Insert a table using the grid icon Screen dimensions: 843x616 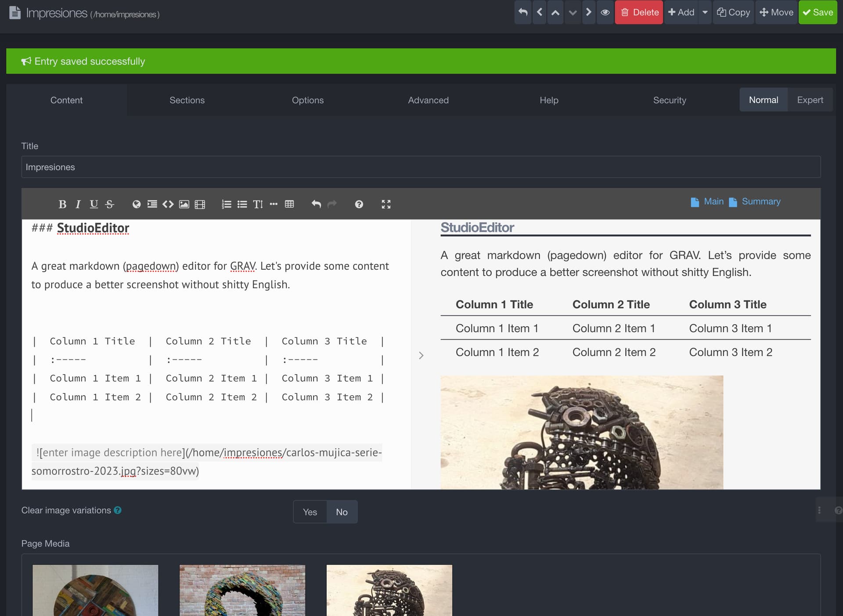pyautogui.click(x=289, y=204)
